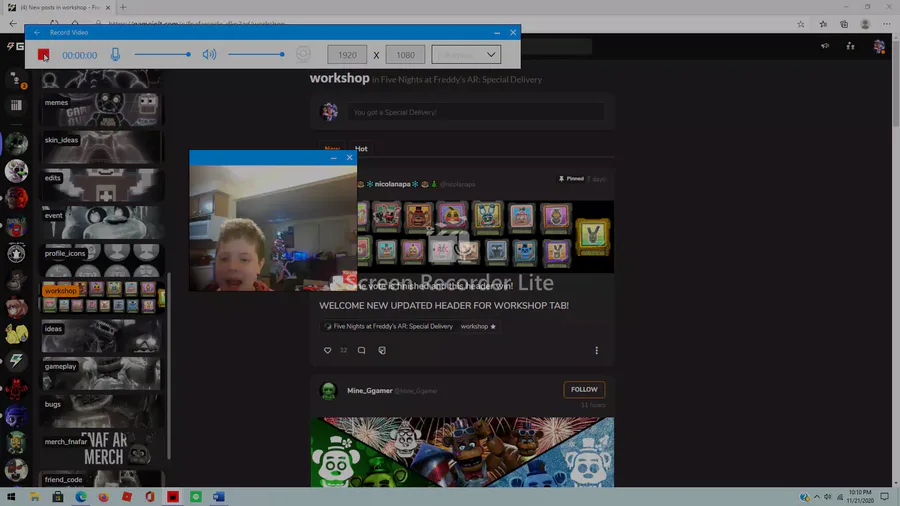Open the library grid icon in sidebar
The width and height of the screenshot is (900, 506).
point(16,105)
